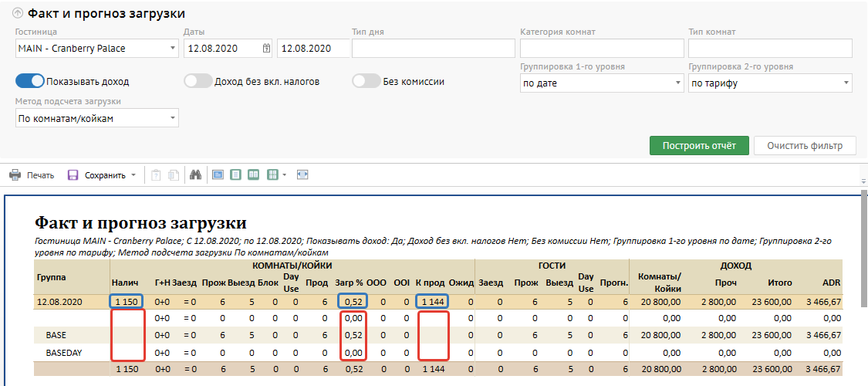
Task: Click the purple floppy disk Сохранить icon
Action: (x=73, y=175)
